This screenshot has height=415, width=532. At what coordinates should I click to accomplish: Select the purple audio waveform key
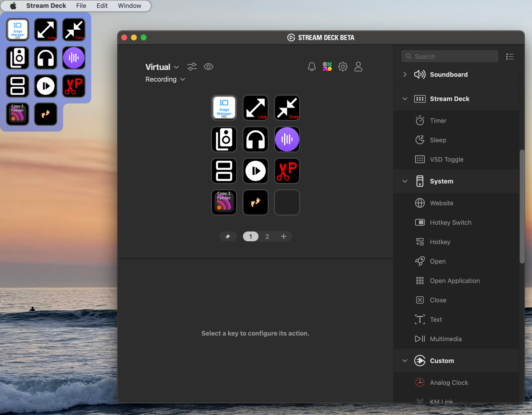(x=287, y=139)
